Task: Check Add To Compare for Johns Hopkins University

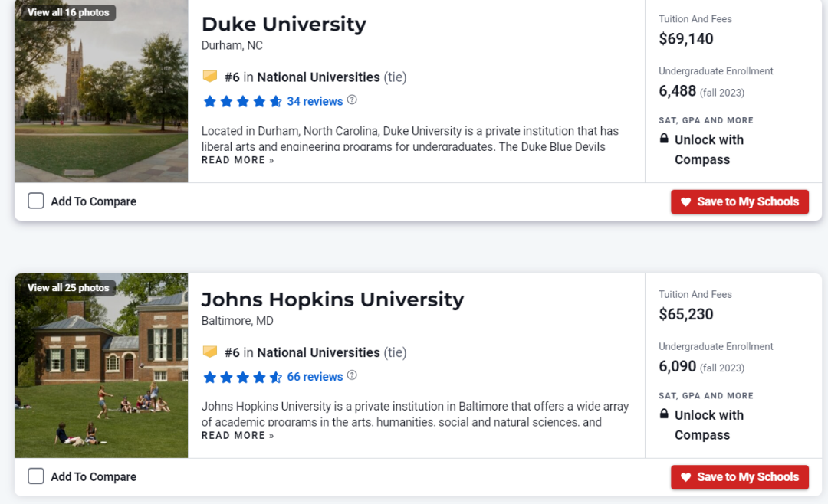Action: (36, 476)
